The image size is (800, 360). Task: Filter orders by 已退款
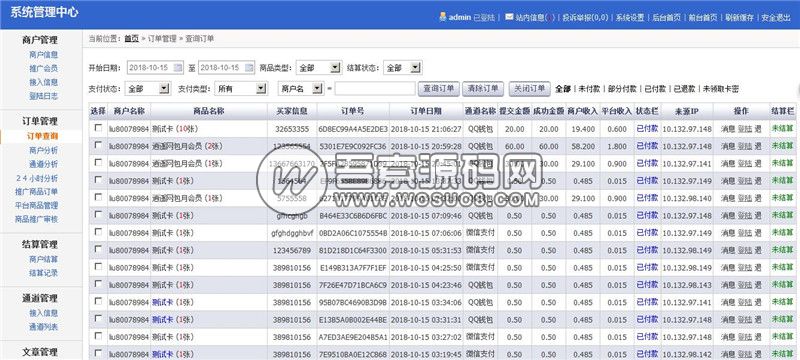[684, 89]
